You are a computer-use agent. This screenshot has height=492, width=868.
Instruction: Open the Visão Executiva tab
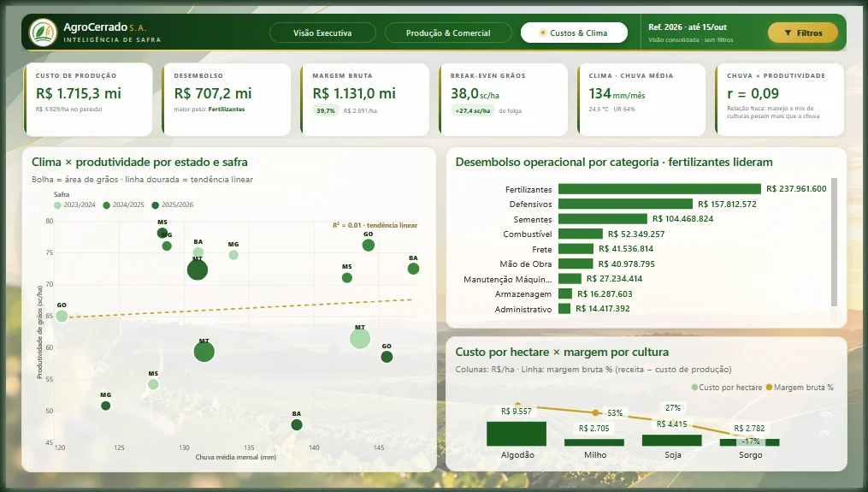click(x=322, y=33)
